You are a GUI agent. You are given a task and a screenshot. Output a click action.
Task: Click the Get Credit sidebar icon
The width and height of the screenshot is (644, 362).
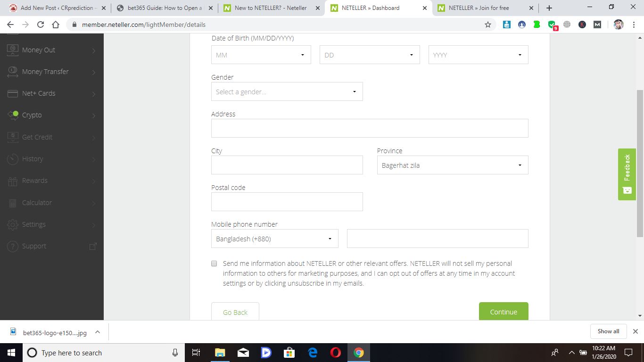13,137
